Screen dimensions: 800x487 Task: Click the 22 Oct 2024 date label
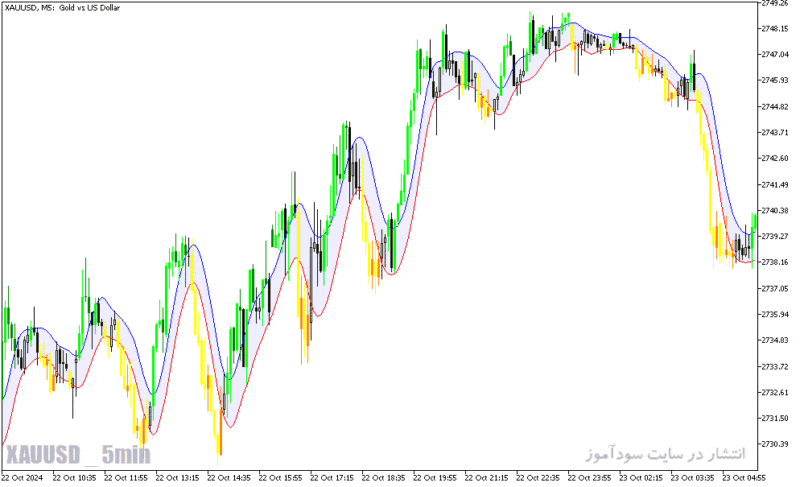point(22,478)
